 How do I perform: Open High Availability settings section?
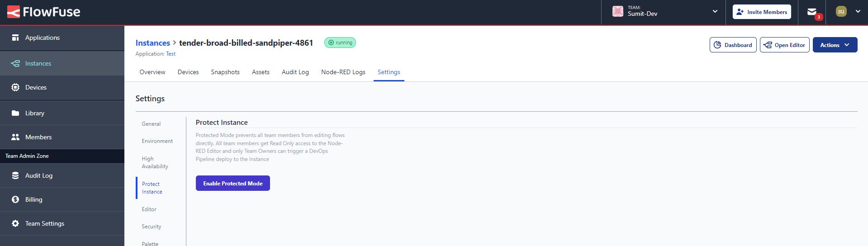(x=155, y=162)
